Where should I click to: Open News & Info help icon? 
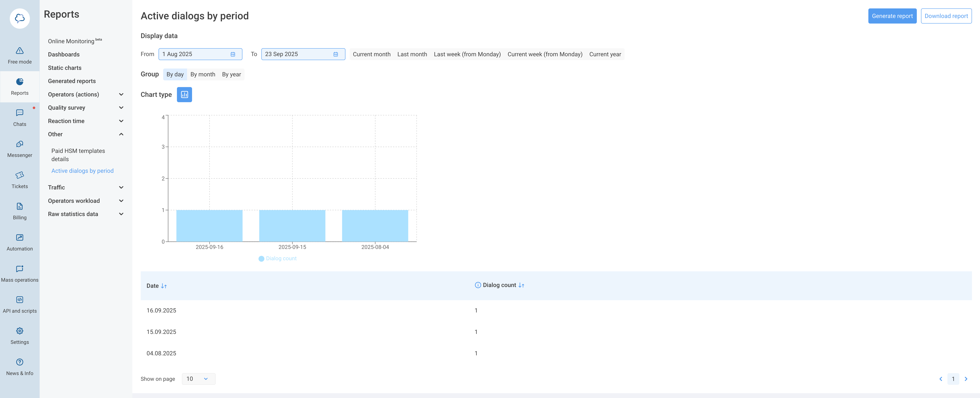click(20, 362)
